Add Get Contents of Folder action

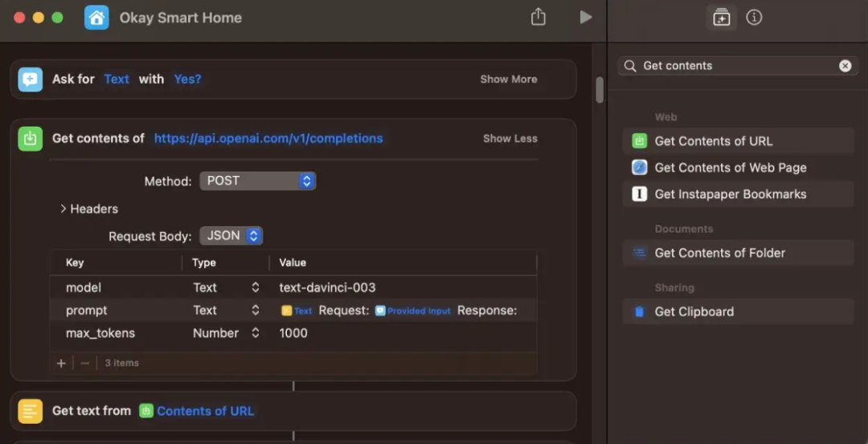(x=739, y=253)
